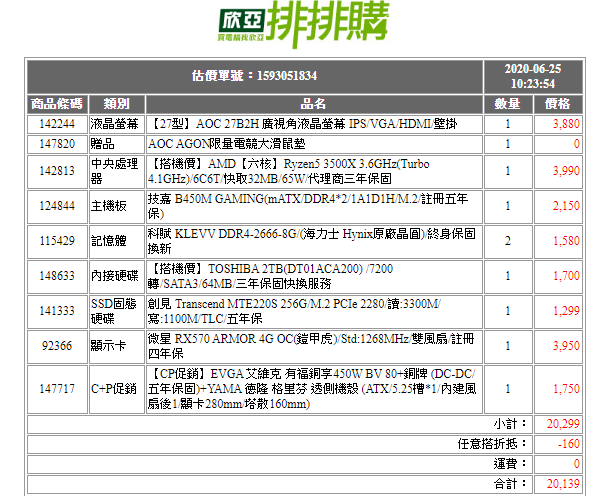This screenshot has width=604, height=496.
Task: Click the price 3,990 cell
Action: click(558, 171)
